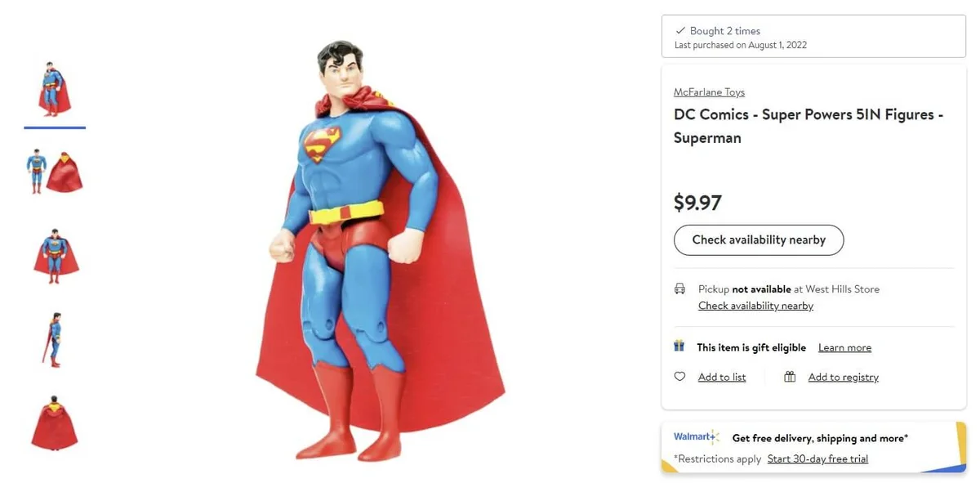The width and height of the screenshot is (980, 483).
Task: Open the McFarlane Toys brand page
Action: point(709,92)
